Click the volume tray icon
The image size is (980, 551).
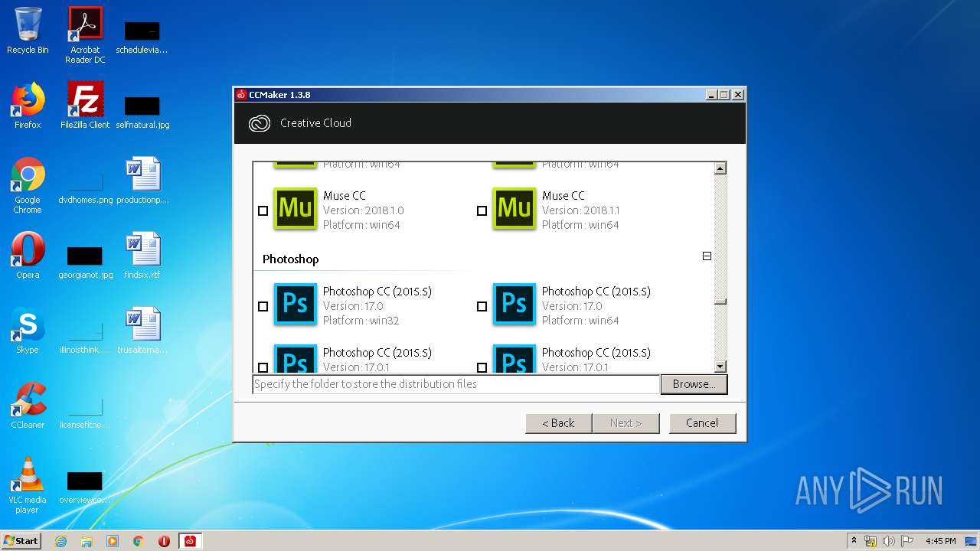[x=889, y=541]
